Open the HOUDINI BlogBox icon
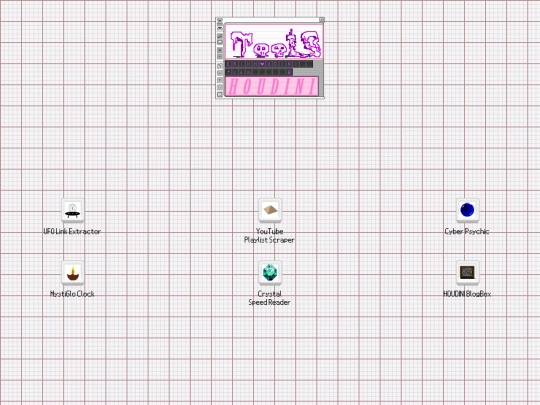540x405 pixels. [x=467, y=272]
